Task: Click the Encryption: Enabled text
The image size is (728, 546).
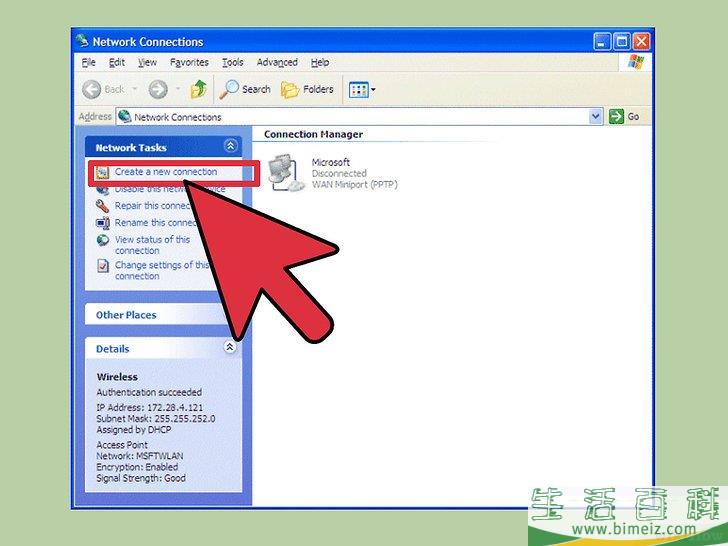Action: 137,467
